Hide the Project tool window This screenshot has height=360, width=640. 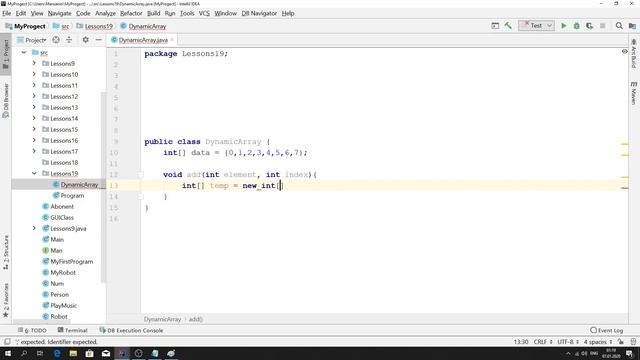(98, 40)
